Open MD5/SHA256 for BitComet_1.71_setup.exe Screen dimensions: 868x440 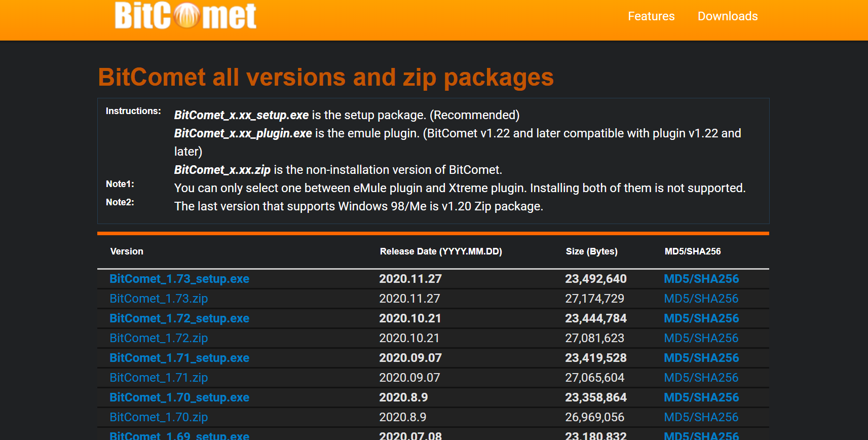(x=701, y=358)
